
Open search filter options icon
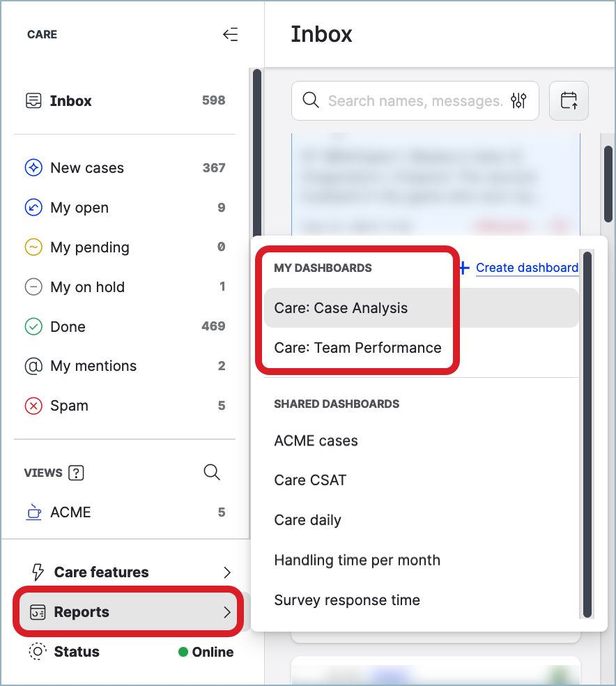click(x=518, y=101)
